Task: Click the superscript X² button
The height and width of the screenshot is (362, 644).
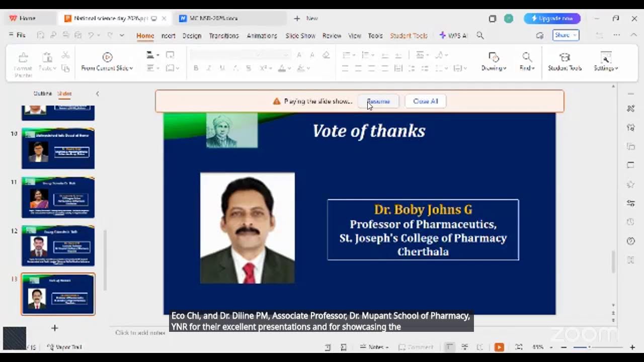Action: 264,68
